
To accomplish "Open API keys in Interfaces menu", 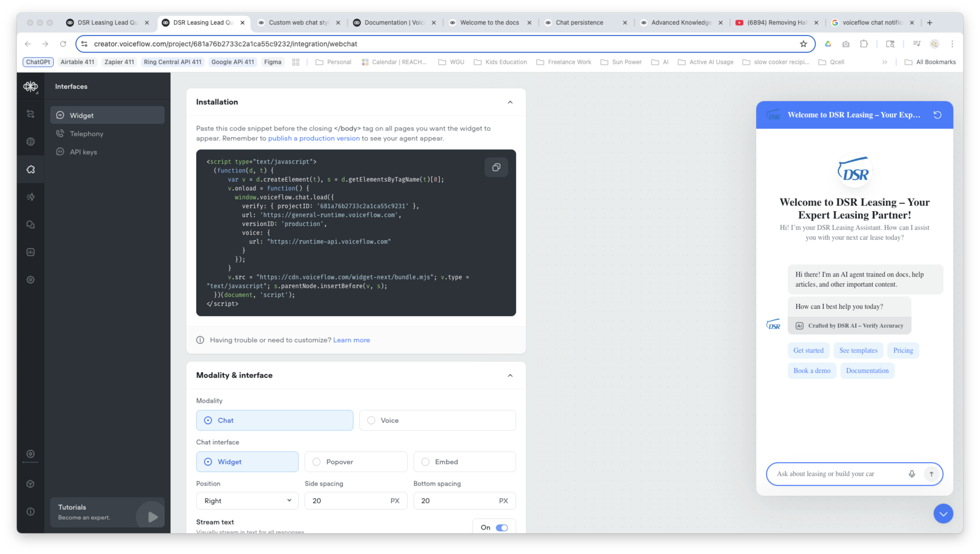I will coord(107,151).
